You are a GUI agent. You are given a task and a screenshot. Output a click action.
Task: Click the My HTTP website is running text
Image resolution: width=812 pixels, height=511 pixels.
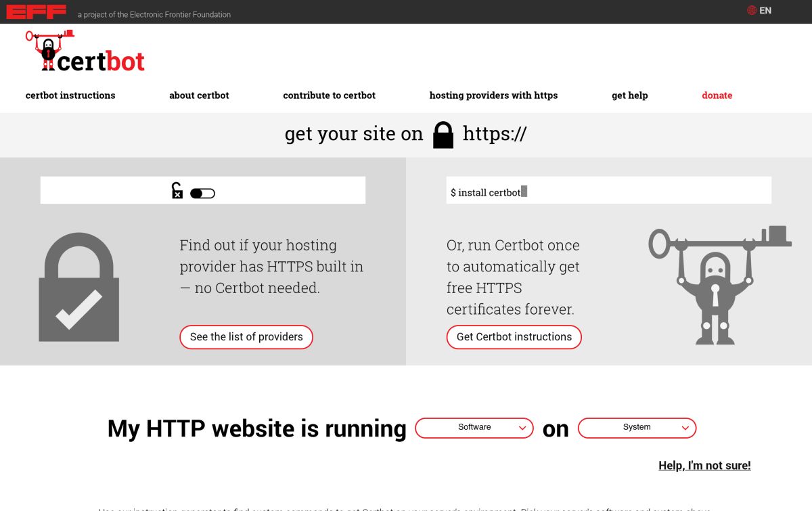(257, 428)
